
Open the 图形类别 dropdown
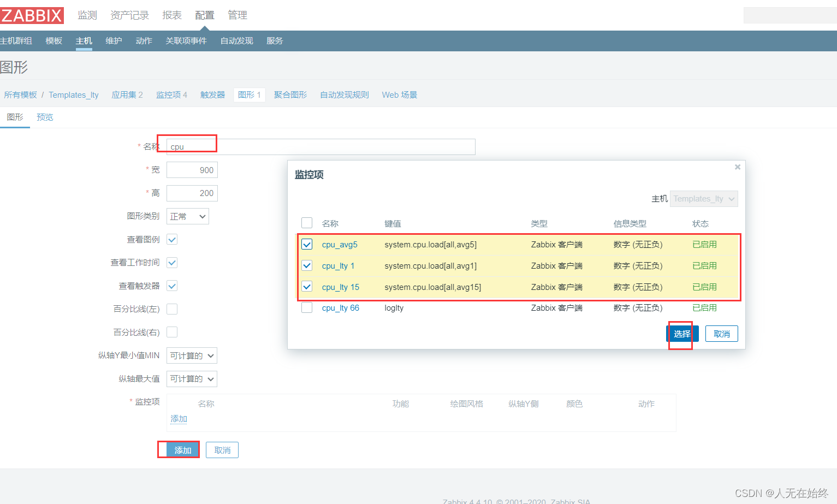(188, 216)
